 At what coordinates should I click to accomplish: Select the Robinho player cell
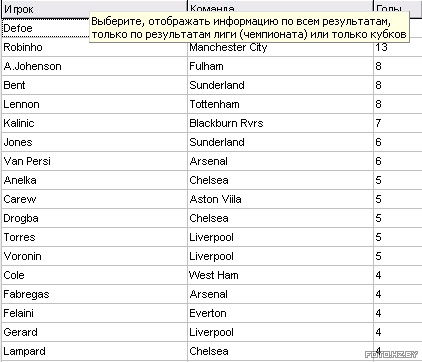click(x=94, y=47)
